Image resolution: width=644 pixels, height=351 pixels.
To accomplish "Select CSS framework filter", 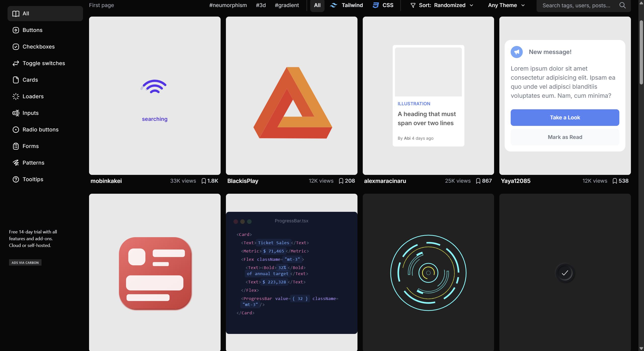I will click(x=383, y=5).
